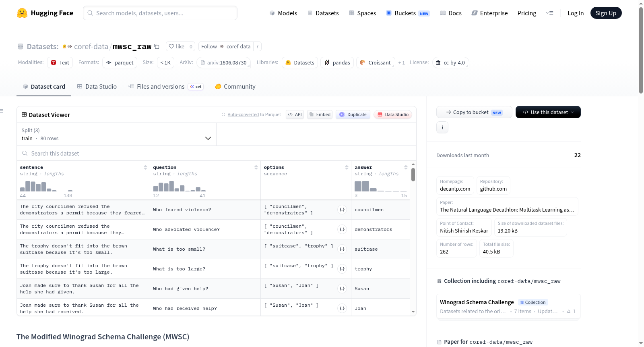This screenshot has width=644, height=347.
Task: Open the Split train dropdown
Action: [116, 134]
